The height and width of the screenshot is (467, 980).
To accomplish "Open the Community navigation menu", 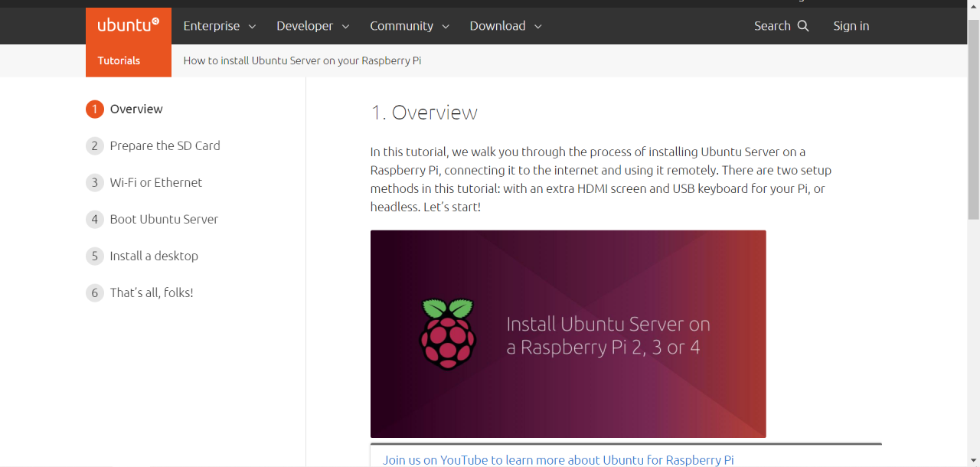I will pos(408,26).
